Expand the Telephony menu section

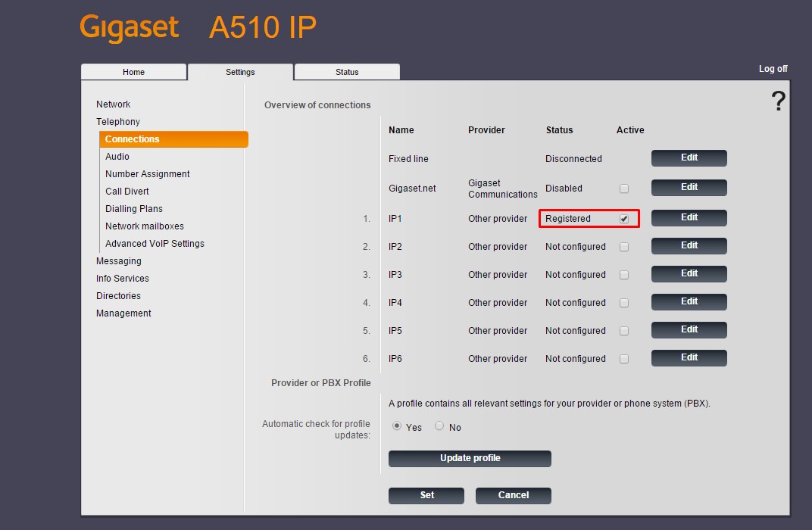pyautogui.click(x=118, y=122)
